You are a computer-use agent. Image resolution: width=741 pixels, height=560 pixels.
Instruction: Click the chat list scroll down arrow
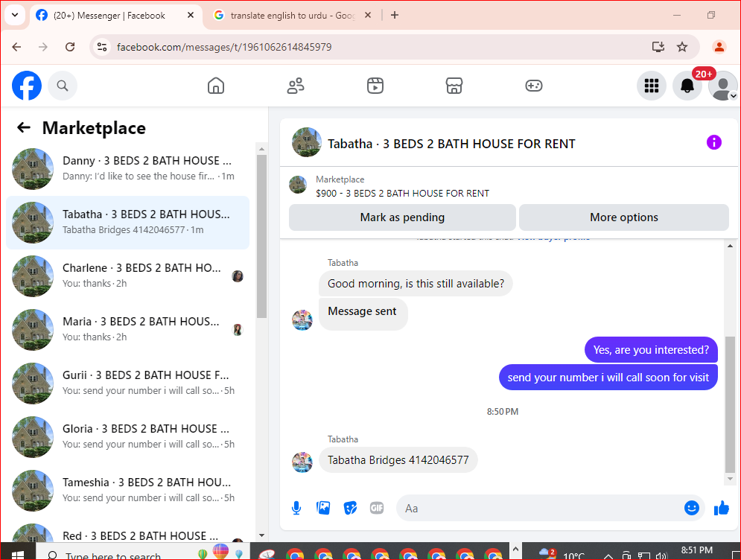(x=262, y=535)
